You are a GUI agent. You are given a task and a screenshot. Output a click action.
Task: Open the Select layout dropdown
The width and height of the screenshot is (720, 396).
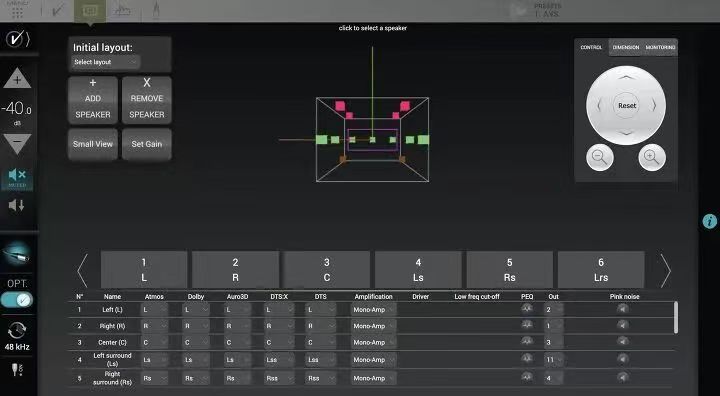tap(106, 62)
